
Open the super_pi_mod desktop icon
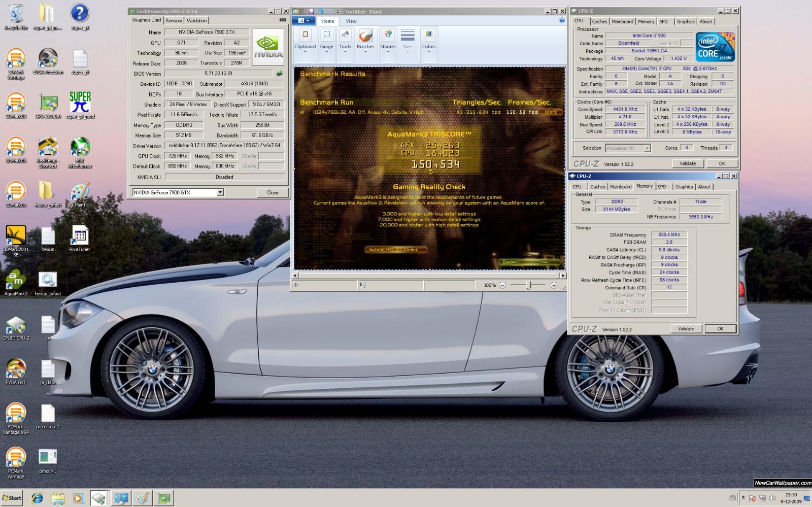click(x=80, y=106)
